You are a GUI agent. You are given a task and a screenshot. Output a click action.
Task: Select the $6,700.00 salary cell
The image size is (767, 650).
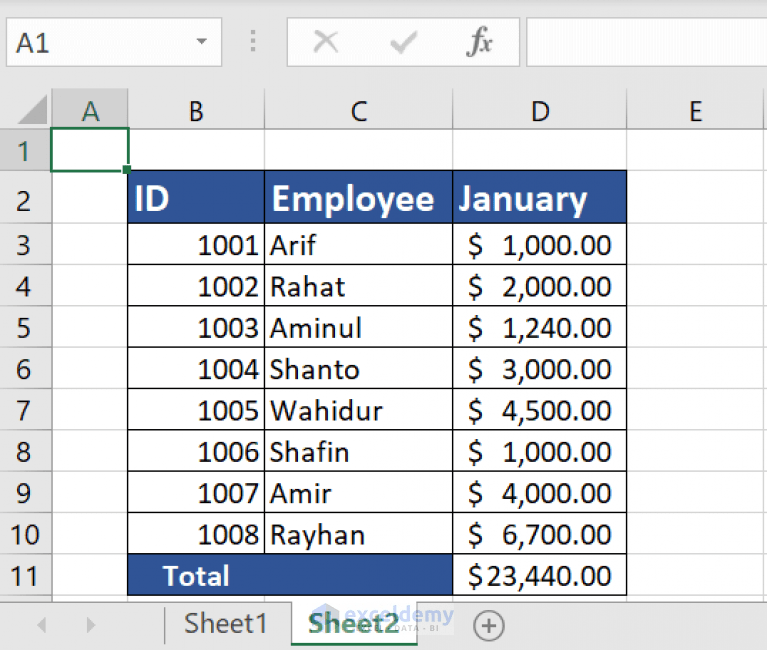540,534
